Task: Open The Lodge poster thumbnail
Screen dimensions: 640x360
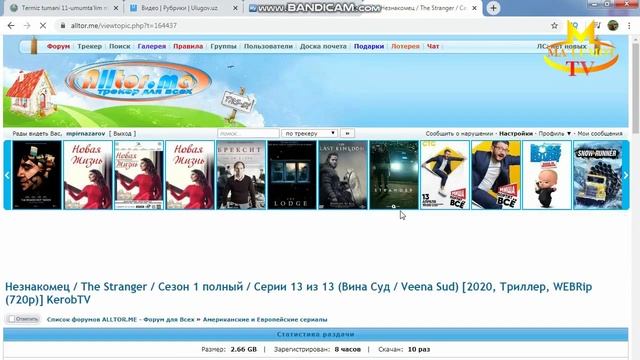Action: (x=292, y=175)
